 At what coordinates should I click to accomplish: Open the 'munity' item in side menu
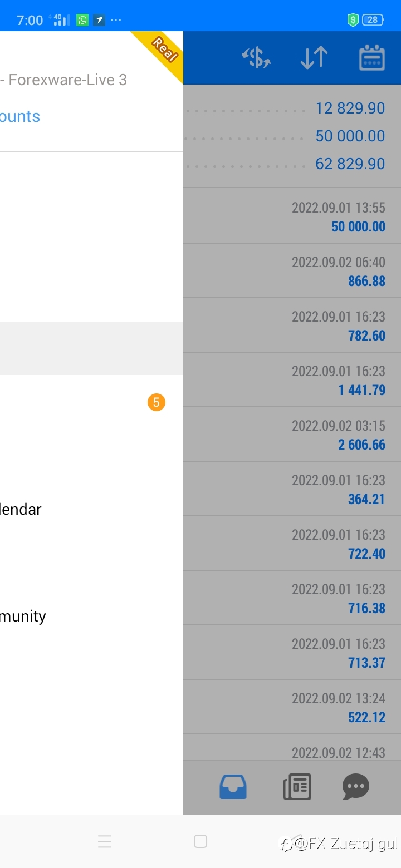[x=23, y=616]
